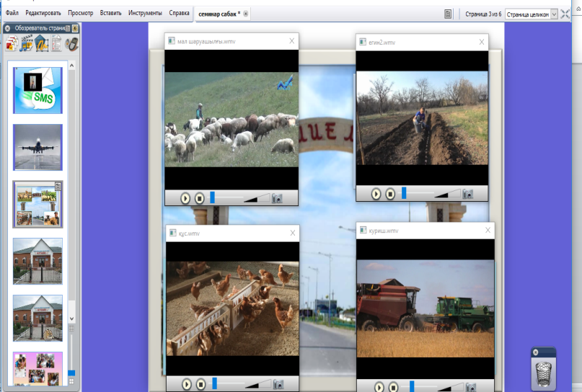Select the first building page thumbnail
Viewport: 582px width, 392px height.
38,262
